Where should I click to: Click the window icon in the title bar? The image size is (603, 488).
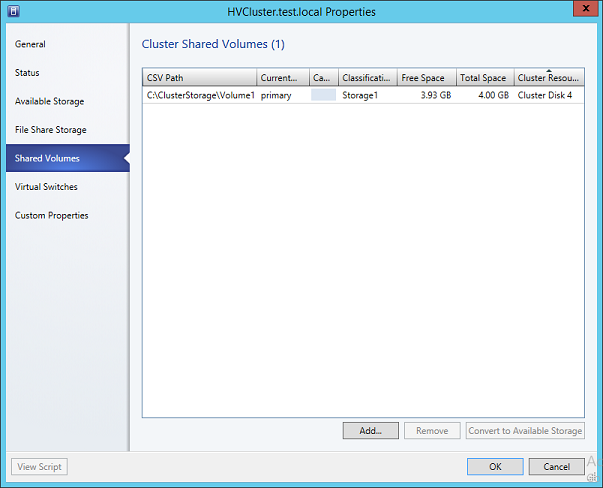click(13, 11)
